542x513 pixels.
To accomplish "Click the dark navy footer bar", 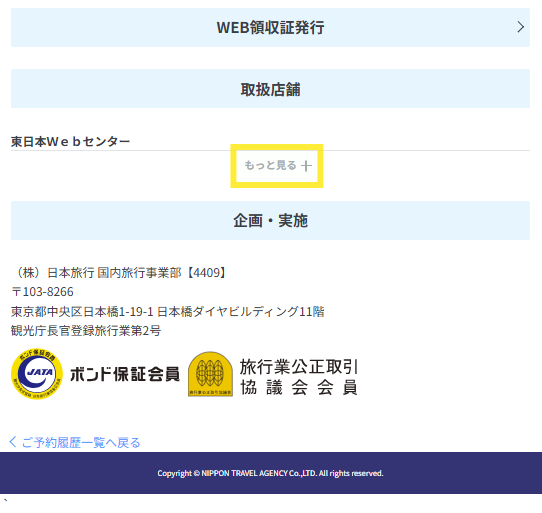I will coord(271,473).
